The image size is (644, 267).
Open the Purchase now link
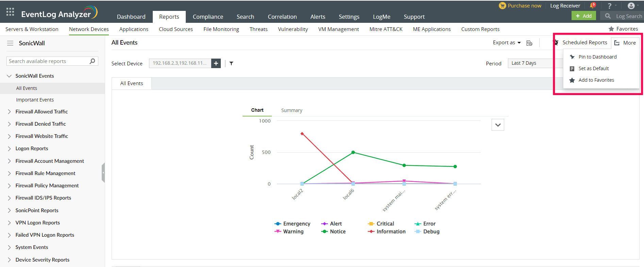point(520,6)
